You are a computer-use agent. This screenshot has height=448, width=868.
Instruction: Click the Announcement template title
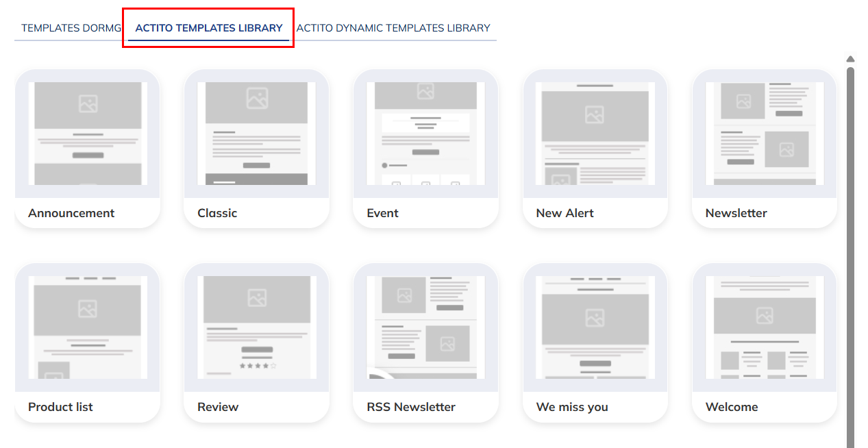(71, 213)
